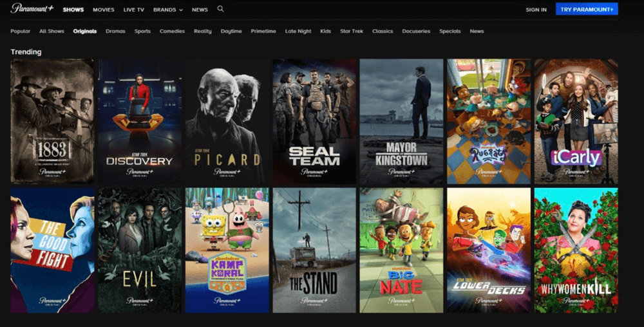Select the Evil show poster

(x=140, y=250)
